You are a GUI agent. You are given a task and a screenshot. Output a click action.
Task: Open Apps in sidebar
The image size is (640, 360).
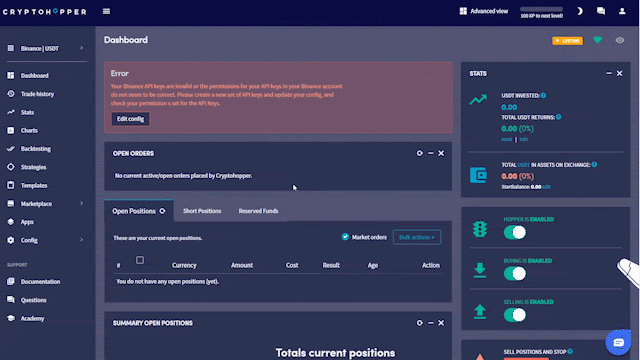click(x=20, y=222)
